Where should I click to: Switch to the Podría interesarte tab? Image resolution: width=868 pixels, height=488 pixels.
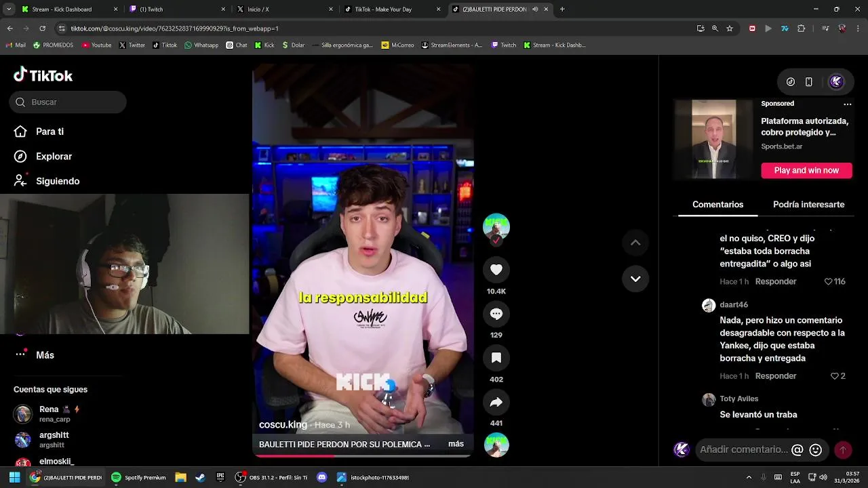[808, 204]
